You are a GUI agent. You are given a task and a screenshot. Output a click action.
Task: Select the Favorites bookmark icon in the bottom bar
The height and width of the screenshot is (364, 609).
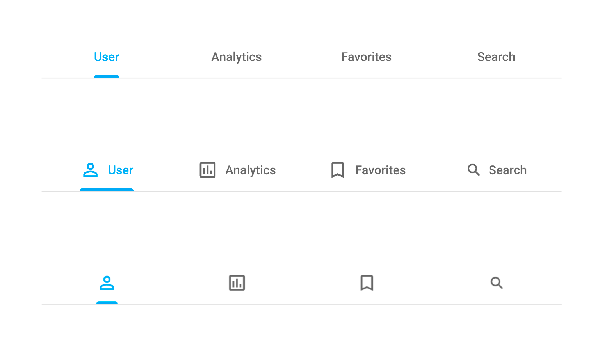(367, 283)
